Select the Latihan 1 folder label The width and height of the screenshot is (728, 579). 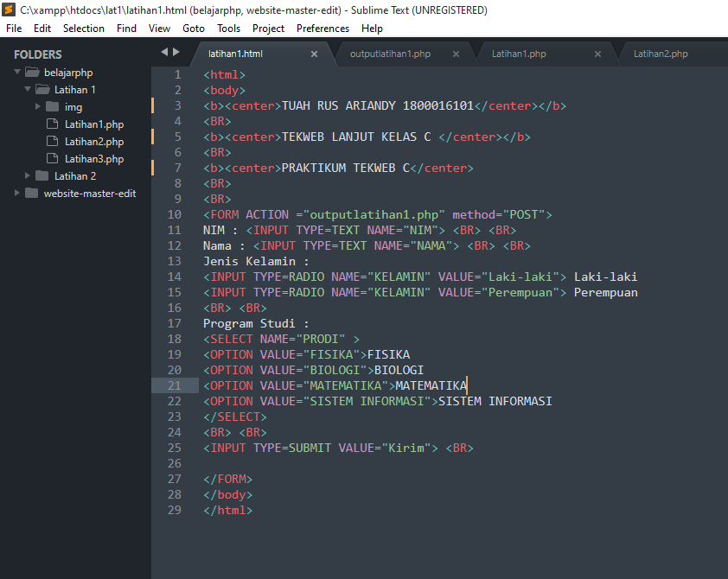point(74,90)
